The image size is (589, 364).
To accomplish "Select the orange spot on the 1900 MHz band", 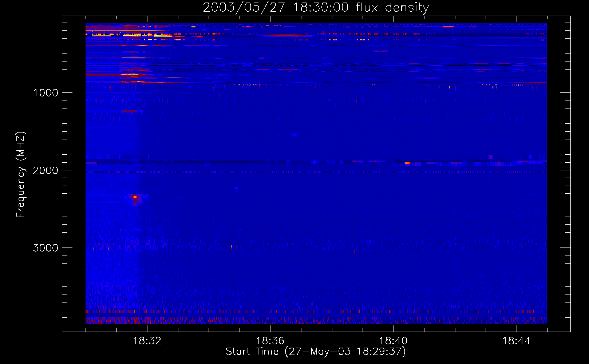I will (407, 163).
